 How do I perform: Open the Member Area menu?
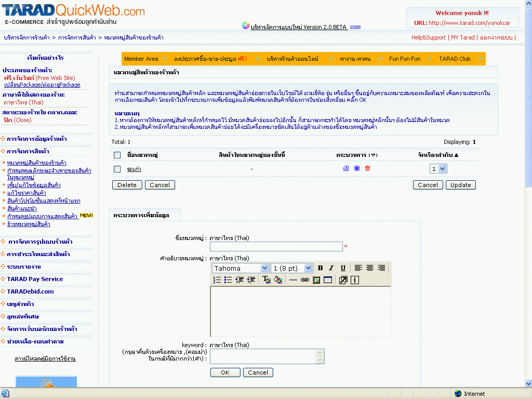coord(141,59)
